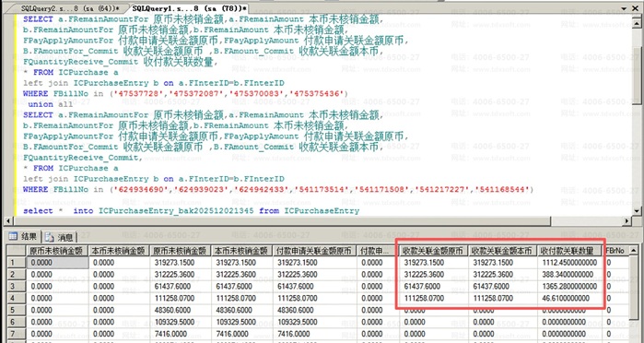Select the SQLQuery1 (sa (78)) tab
Viewport: 644px width, 343px height.
pyautogui.click(x=190, y=7)
